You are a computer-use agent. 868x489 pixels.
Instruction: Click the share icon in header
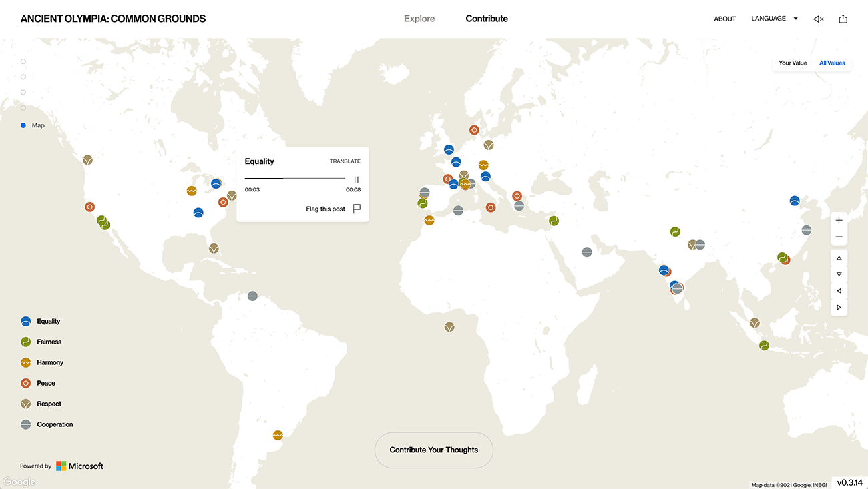click(x=843, y=19)
